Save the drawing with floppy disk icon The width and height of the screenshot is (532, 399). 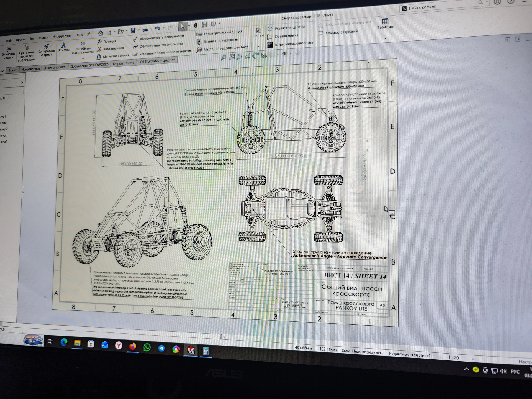click(x=133, y=30)
